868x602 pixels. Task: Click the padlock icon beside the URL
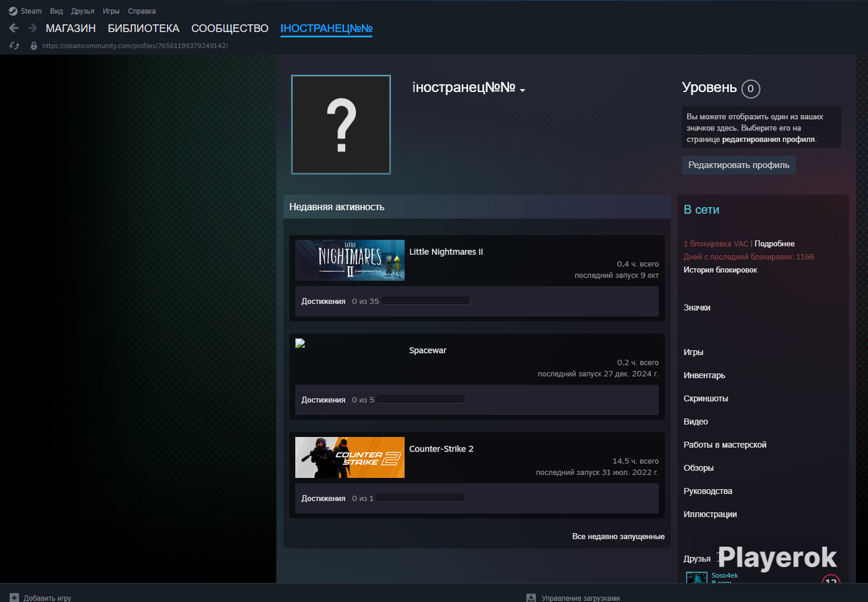[x=34, y=46]
